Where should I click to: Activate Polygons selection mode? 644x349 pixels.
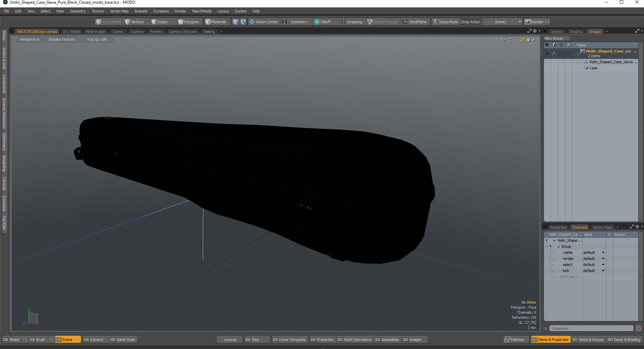point(188,22)
